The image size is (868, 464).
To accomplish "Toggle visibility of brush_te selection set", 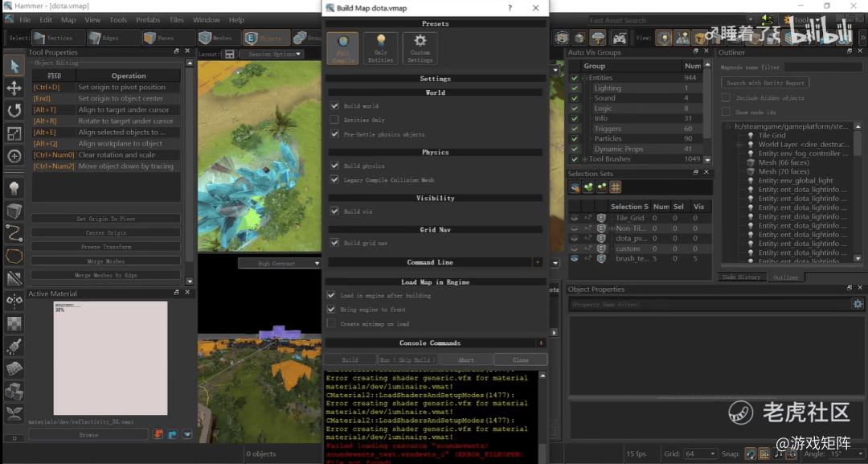I will click(x=574, y=259).
